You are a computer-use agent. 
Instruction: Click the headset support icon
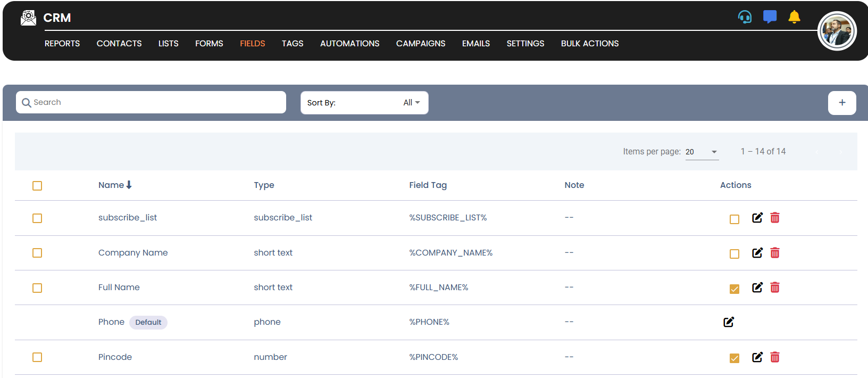click(745, 17)
